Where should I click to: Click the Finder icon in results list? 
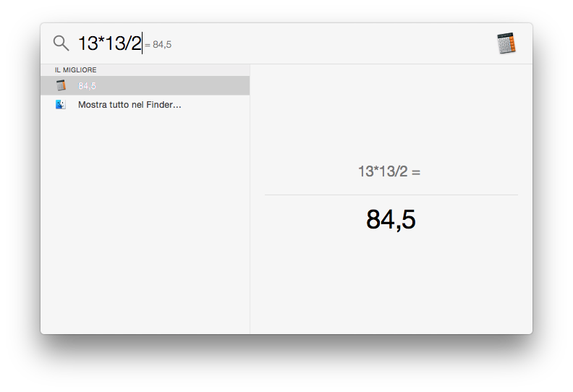(x=61, y=105)
